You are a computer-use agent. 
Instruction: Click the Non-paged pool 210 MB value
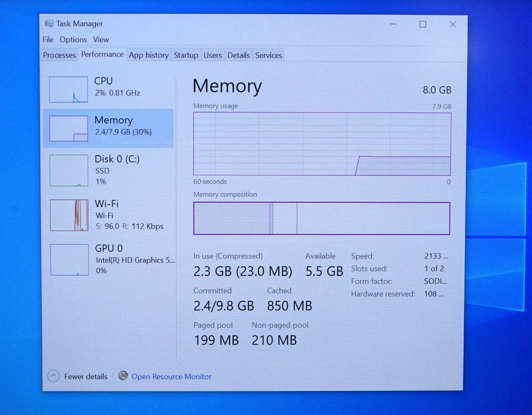pyautogui.click(x=274, y=340)
